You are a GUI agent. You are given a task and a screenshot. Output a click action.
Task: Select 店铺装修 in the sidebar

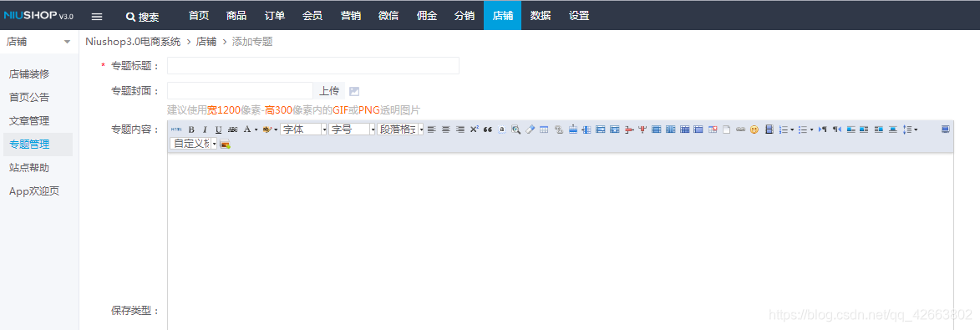(28, 74)
